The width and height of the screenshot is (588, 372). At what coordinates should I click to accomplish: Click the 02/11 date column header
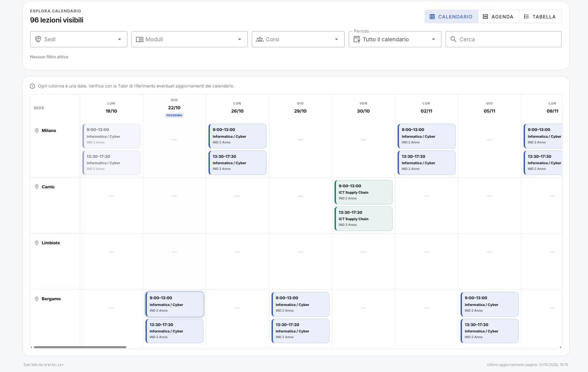(x=426, y=108)
